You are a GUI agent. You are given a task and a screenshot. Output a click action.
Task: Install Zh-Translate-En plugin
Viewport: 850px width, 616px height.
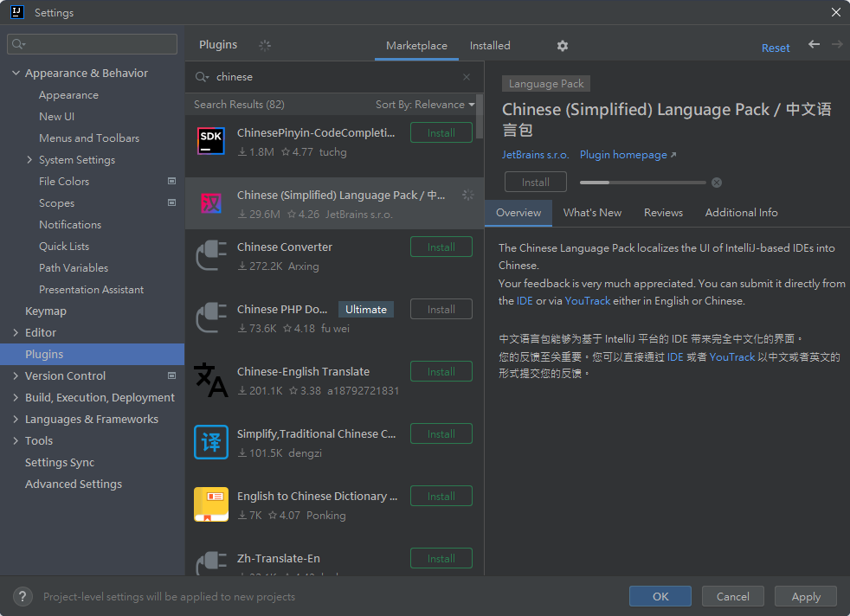(x=441, y=559)
